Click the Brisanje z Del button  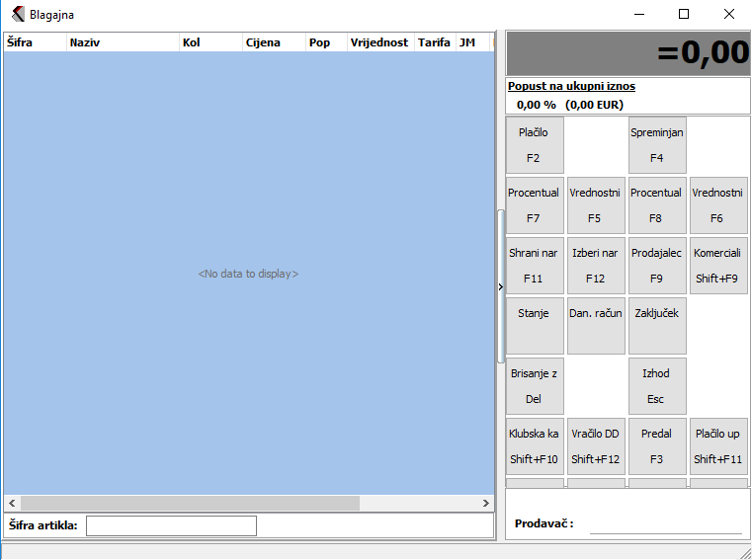[x=535, y=386]
